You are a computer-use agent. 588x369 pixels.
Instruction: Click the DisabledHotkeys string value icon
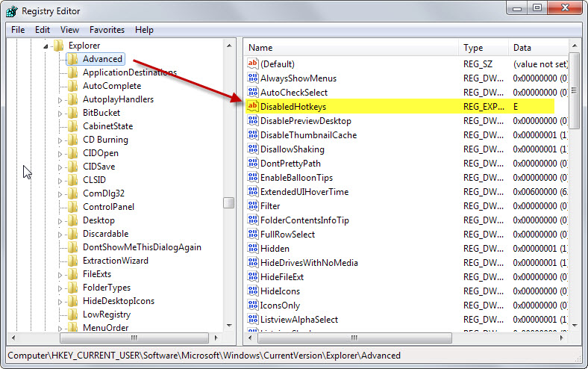tap(253, 106)
